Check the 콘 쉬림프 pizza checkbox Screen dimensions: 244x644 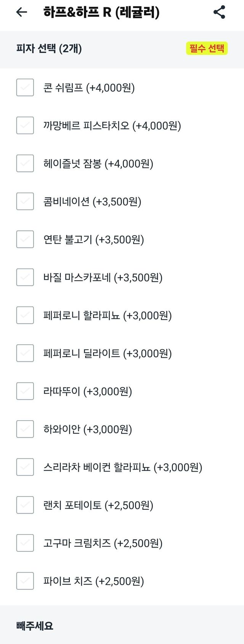(25, 88)
